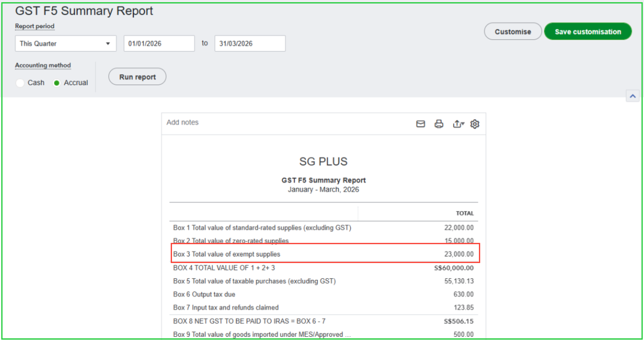644x340 pixels.
Task: Click the Add notes area
Action: [182, 122]
